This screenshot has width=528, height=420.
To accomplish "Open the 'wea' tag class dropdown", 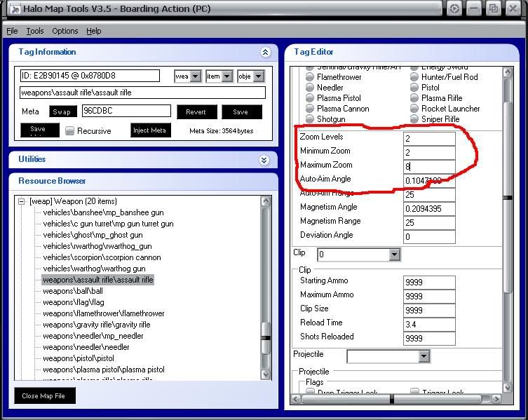I will coord(196,76).
